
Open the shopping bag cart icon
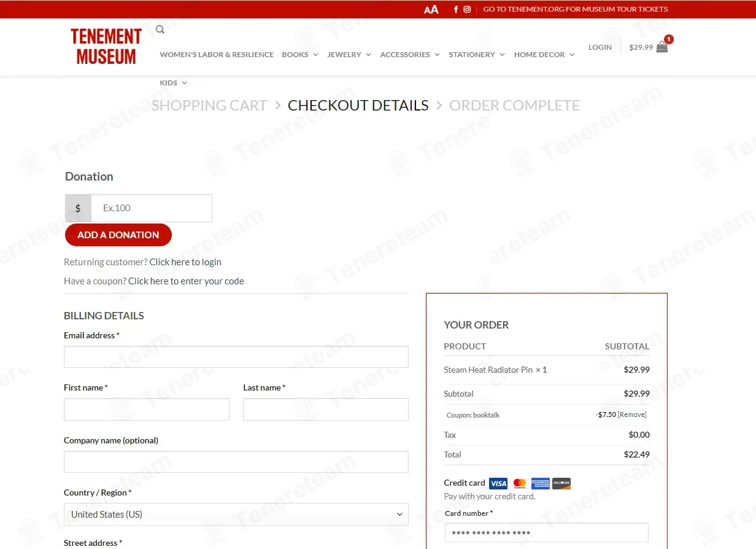pyautogui.click(x=662, y=47)
